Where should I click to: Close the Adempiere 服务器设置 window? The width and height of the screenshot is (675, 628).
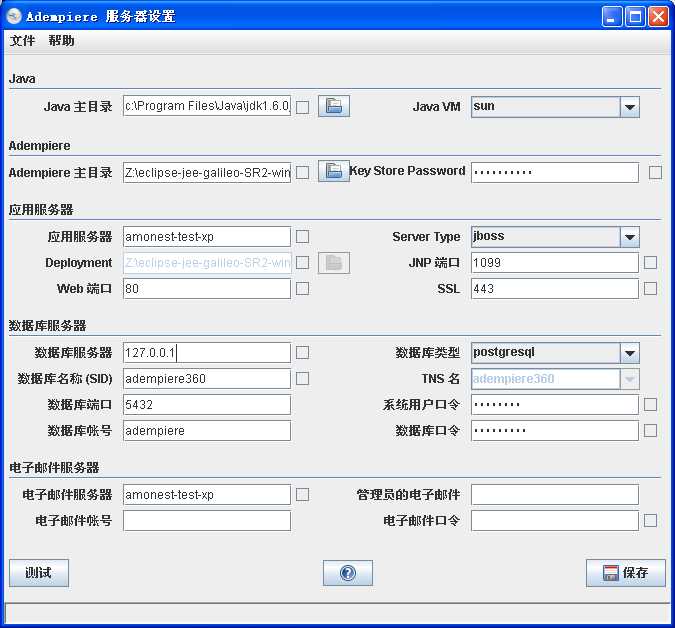[658, 17]
